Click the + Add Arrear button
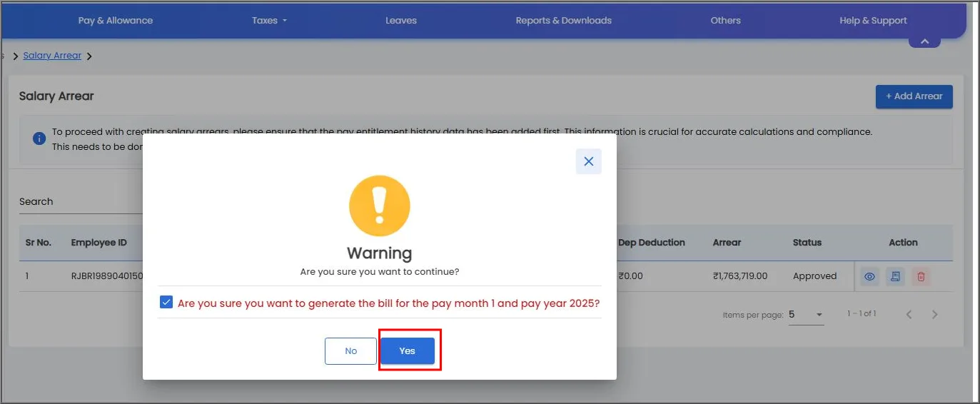 pos(914,96)
